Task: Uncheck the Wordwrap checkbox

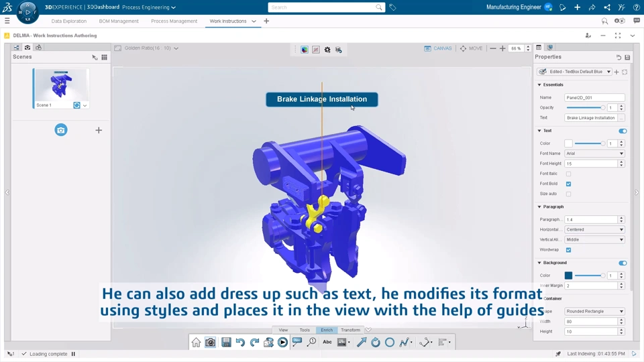Action: (568, 250)
